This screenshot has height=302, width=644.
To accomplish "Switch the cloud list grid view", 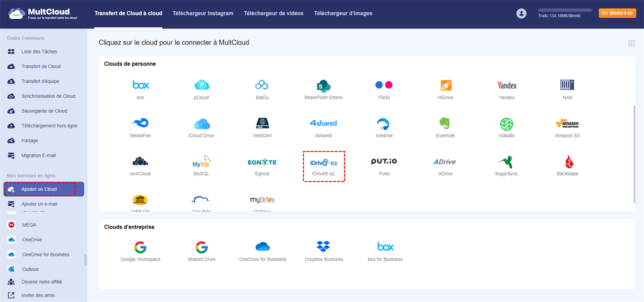I will [632, 44].
